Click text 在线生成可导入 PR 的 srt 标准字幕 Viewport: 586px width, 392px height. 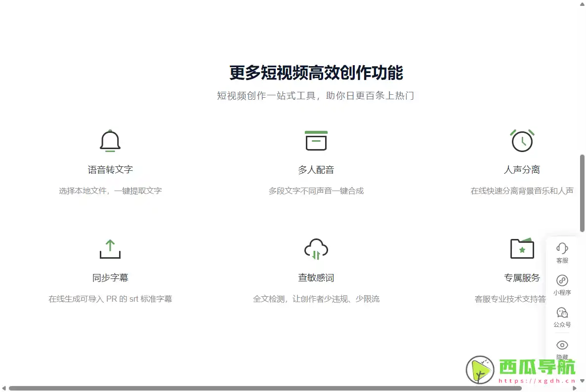110,299
